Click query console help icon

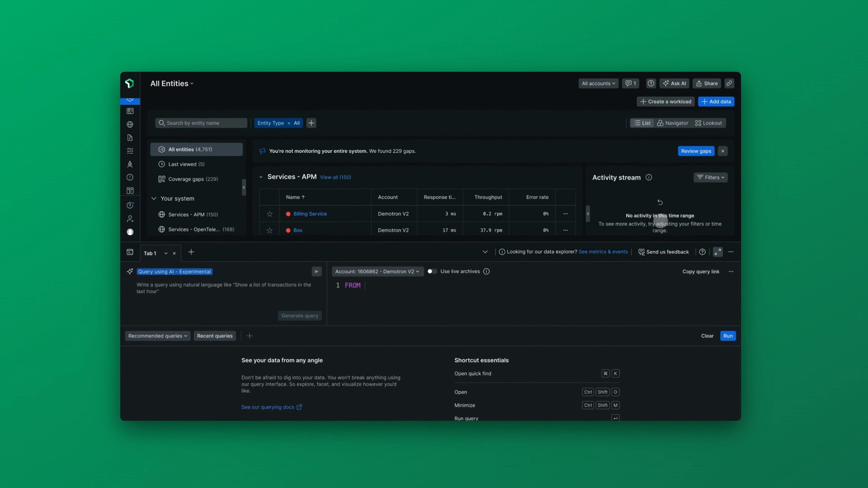(702, 252)
